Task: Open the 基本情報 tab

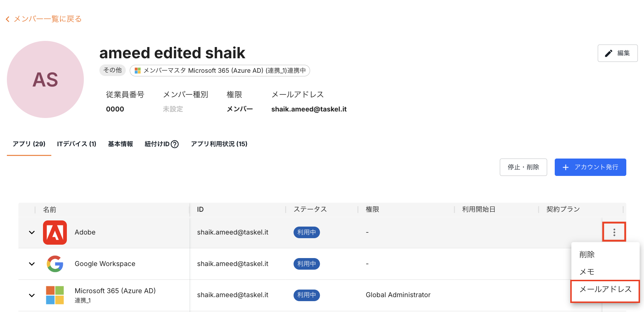Action: click(x=120, y=144)
